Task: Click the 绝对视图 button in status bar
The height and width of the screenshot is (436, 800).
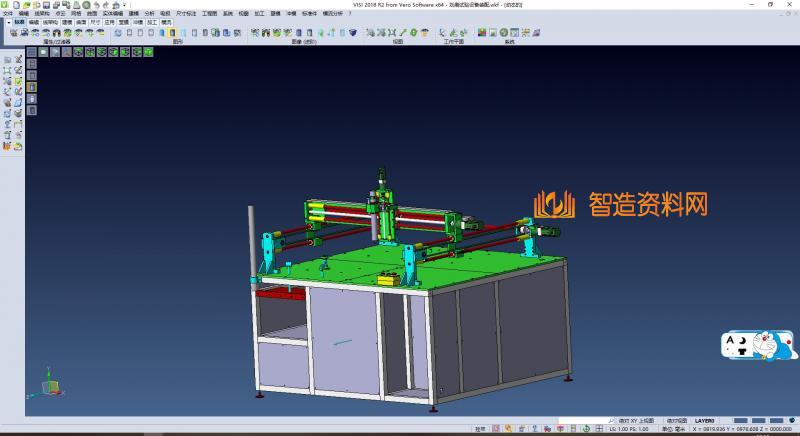Action: (677, 420)
